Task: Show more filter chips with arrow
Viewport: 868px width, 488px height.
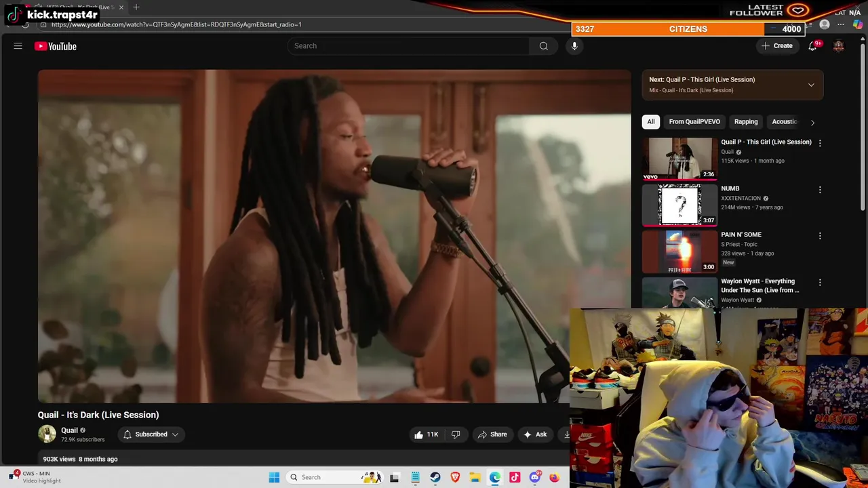Action: [x=812, y=122]
